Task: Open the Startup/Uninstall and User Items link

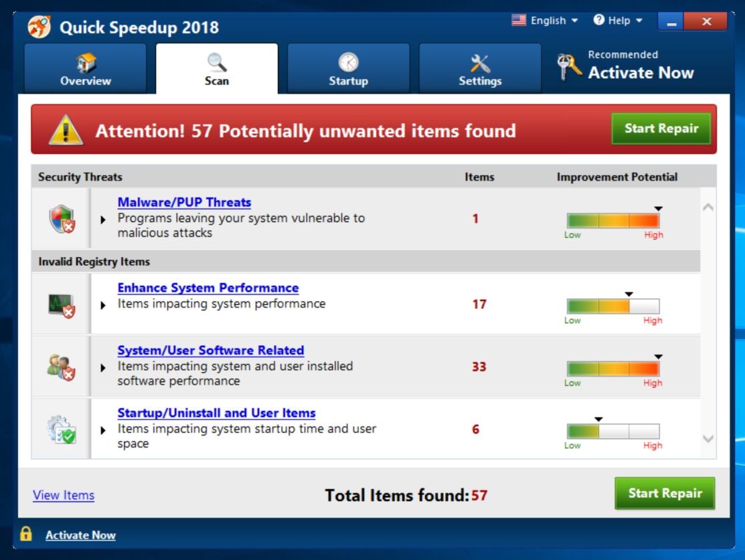Action: [217, 413]
